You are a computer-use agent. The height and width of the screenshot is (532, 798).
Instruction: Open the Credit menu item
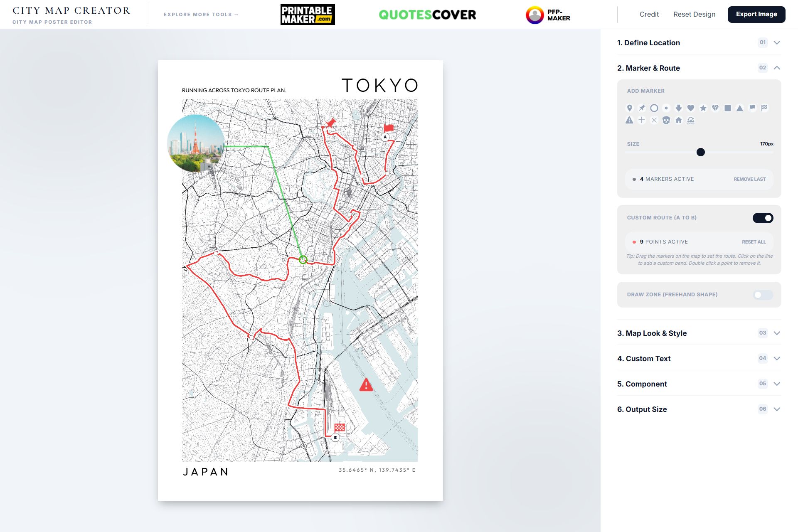(x=649, y=14)
